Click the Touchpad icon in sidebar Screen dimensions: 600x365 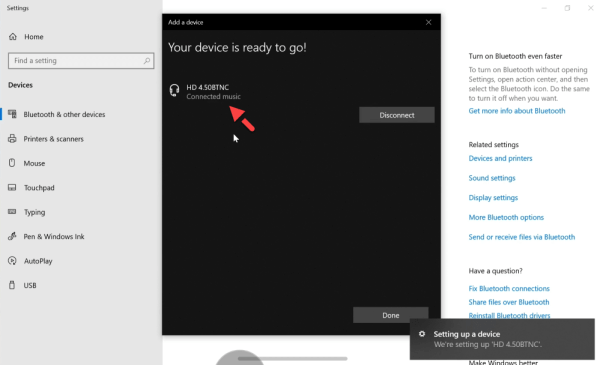point(12,187)
